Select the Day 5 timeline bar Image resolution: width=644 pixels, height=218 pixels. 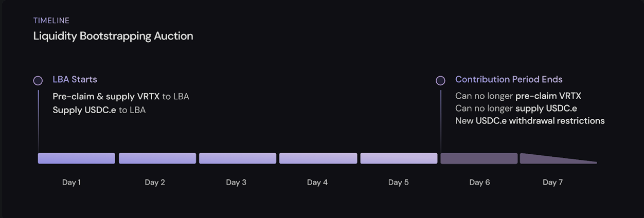[x=399, y=158]
